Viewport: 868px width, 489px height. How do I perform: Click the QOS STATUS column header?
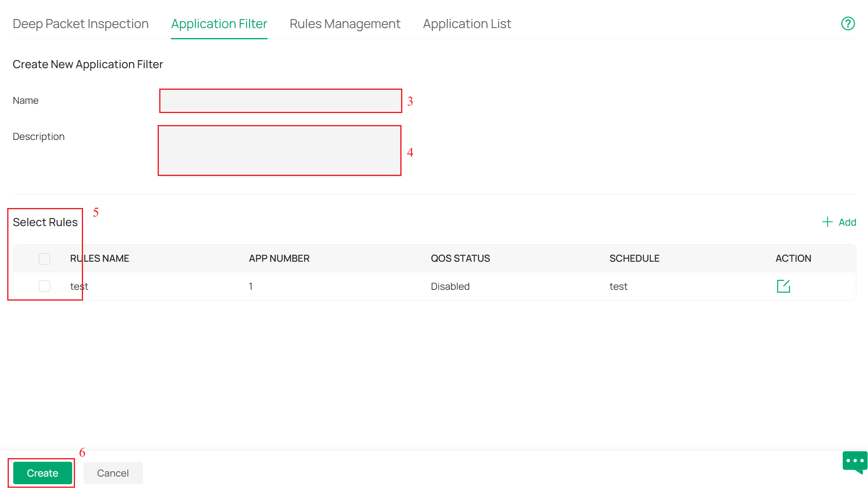pyautogui.click(x=460, y=258)
